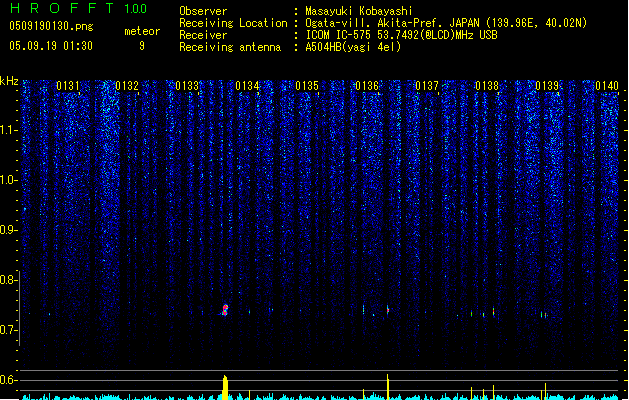This screenshot has height=400, width=629.
Task: Click the kHz axis unit label
Action: click(x=9, y=81)
